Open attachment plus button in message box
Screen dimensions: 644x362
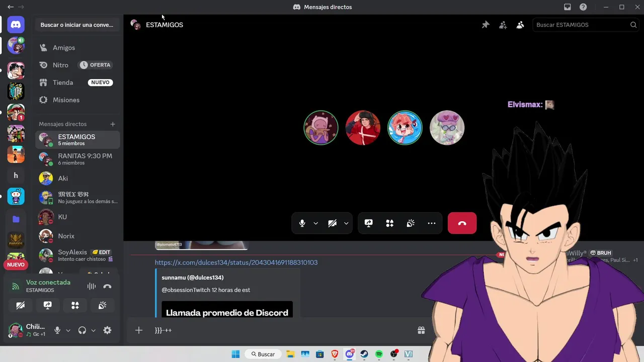point(139,330)
